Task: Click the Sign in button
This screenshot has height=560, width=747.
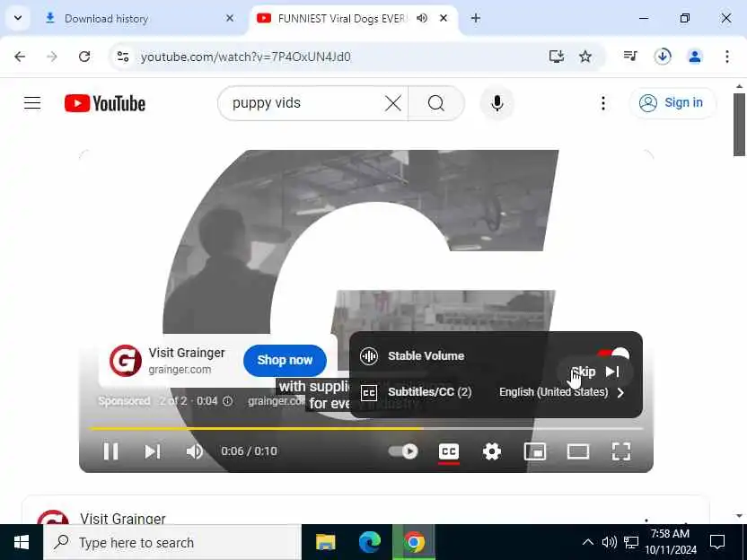Action: (672, 103)
